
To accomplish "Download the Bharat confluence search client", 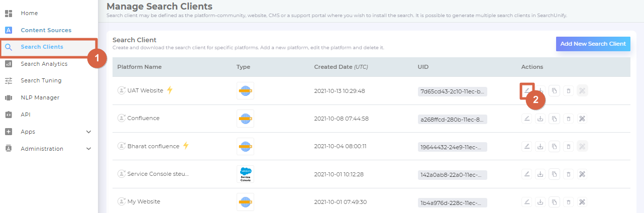I will (540, 146).
